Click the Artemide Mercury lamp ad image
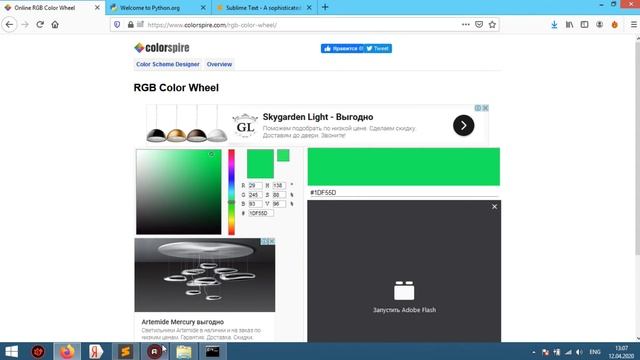 pos(205,275)
